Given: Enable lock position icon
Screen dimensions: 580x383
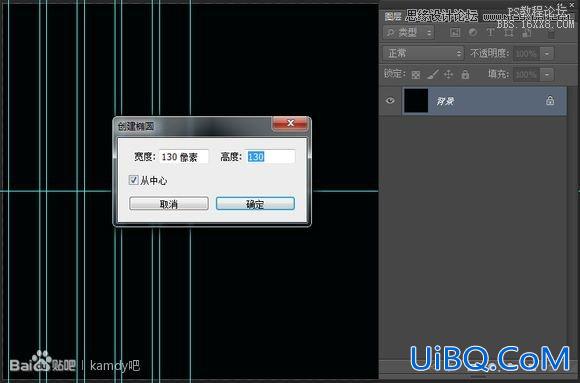Looking at the screenshot, I should [x=448, y=74].
